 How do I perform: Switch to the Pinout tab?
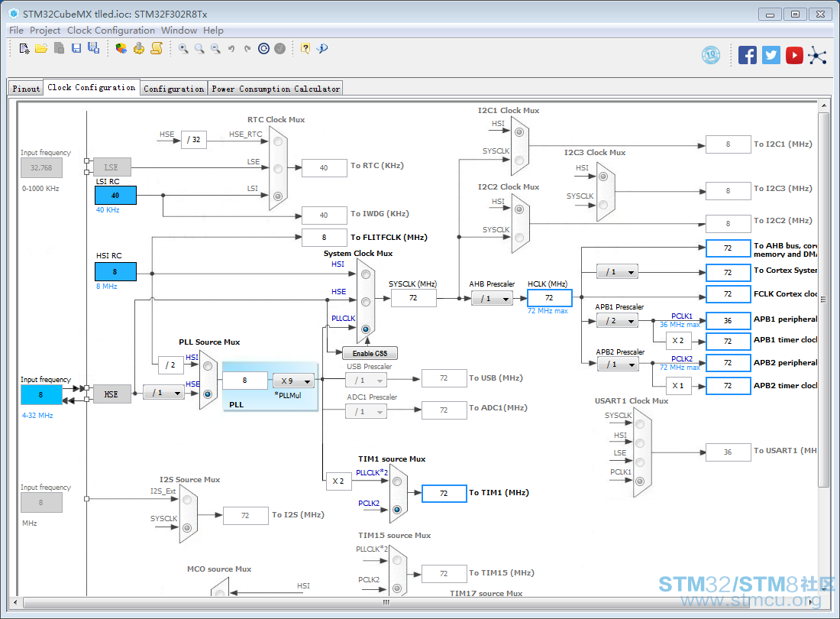click(x=26, y=89)
